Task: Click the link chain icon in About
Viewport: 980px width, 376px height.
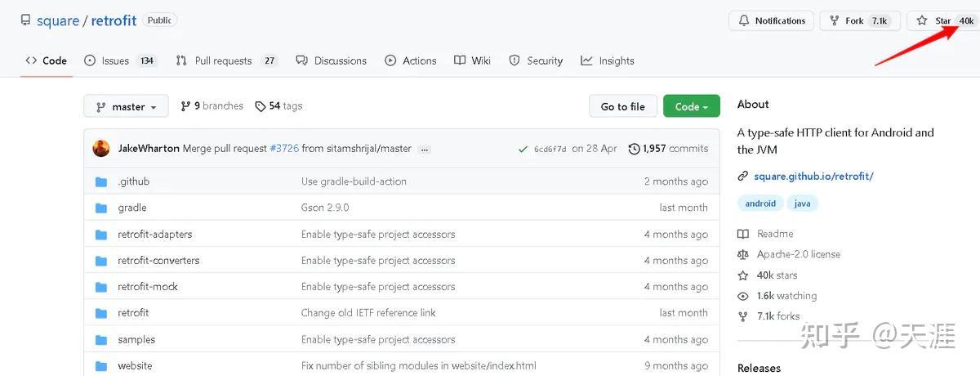Action: [743, 176]
